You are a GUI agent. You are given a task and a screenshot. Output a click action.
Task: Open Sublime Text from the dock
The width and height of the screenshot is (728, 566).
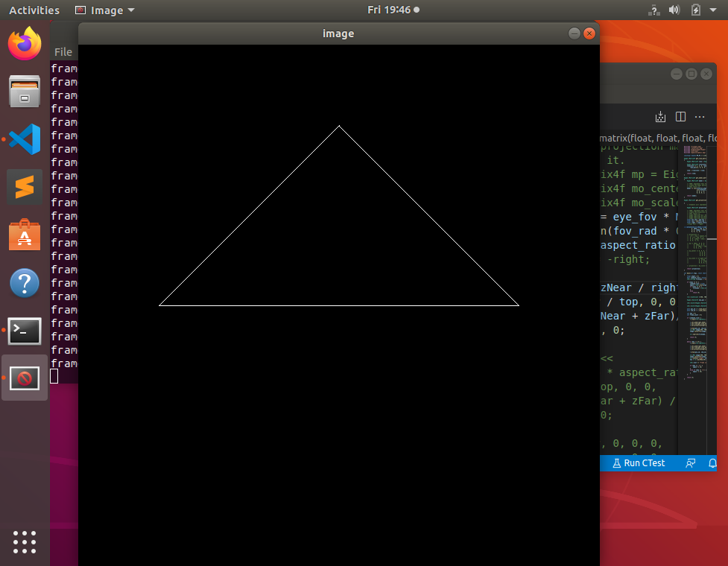(25, 187)
